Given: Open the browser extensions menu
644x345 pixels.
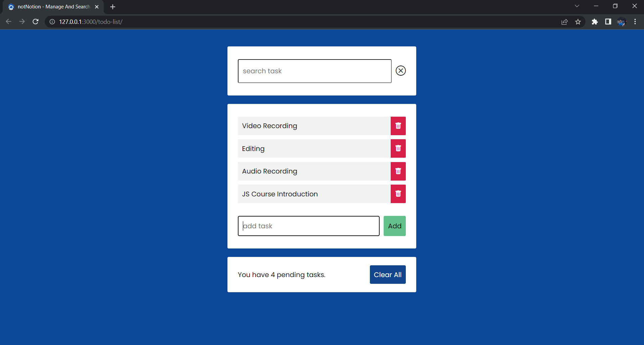Looking at the screenshot, I should [x=595, y=22].
